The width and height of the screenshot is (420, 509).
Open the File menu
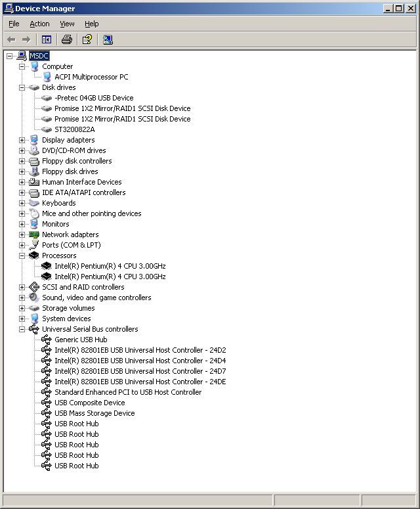coord(14,24)
